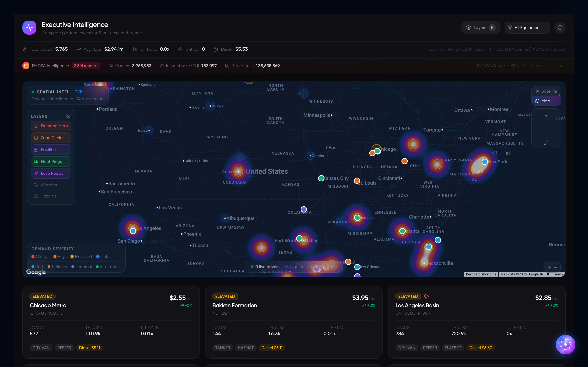Switch map to Satellite view
Screen dimensions: 588x367
(546, 91)
